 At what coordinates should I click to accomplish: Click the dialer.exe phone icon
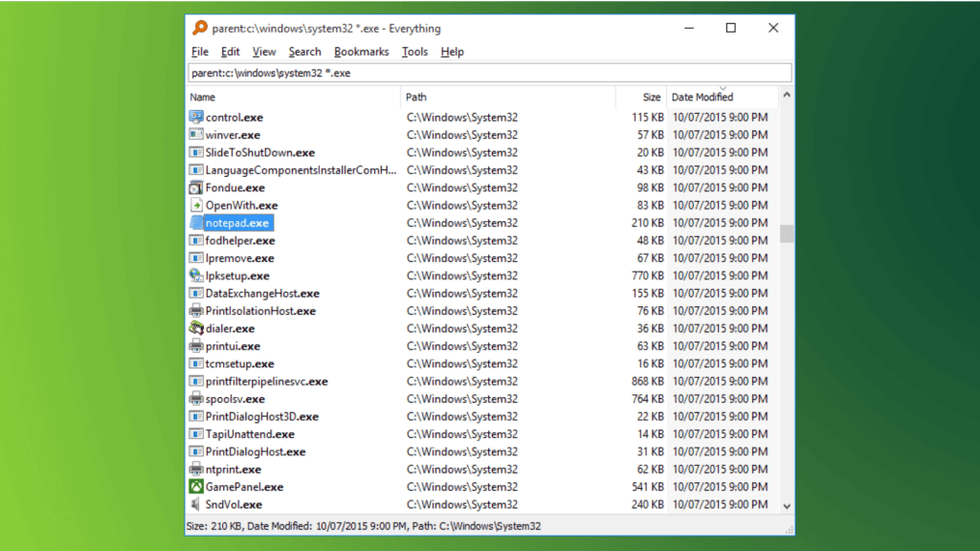(196, 328)
